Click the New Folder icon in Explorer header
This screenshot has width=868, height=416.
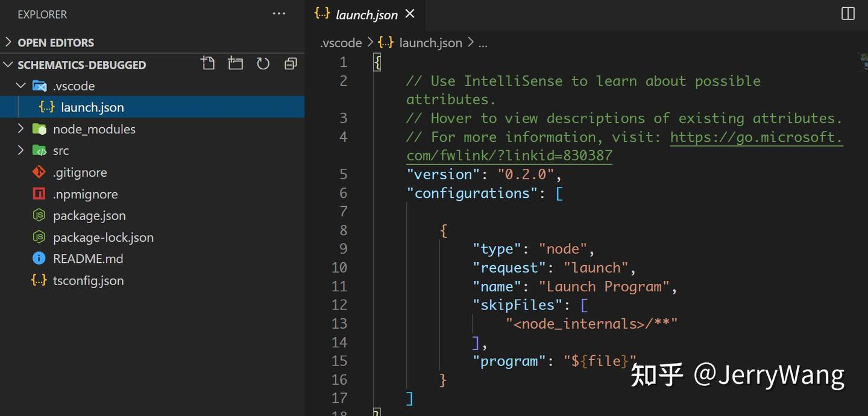[x=236, y=63]
